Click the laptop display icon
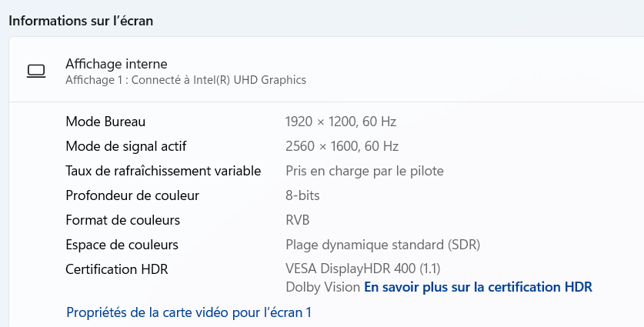644x327 pixels. (36, 71)
